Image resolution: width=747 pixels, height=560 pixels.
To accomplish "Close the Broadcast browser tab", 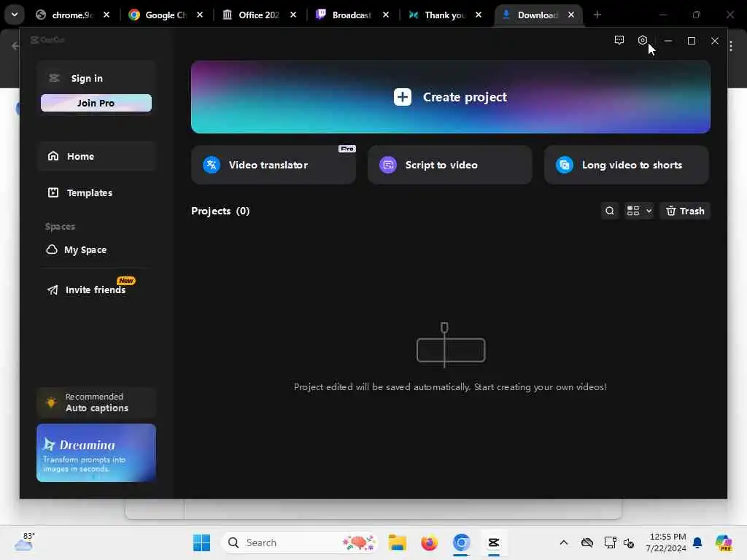I will pyautogui.click(x=386, y=15).
